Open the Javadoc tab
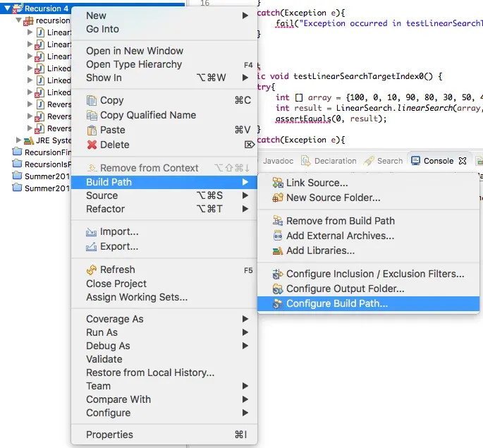Screen dimensions: 483x448 (x=278, y=161)
